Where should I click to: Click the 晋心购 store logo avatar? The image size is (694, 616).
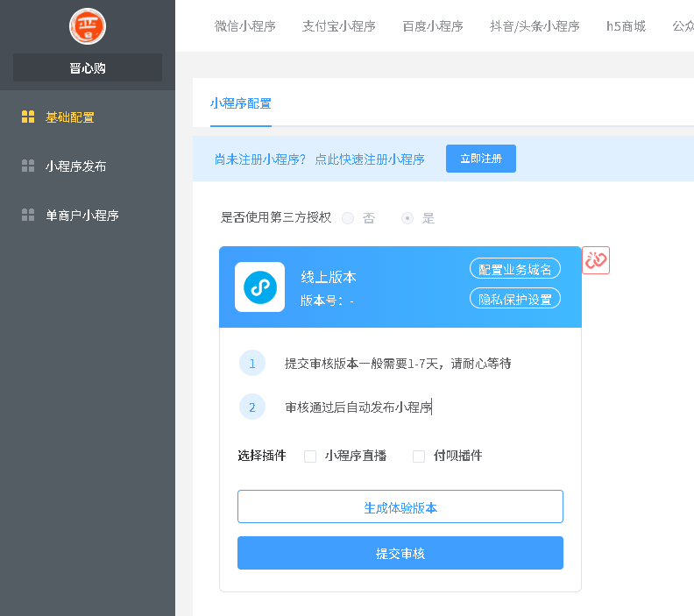(x=88, y=26)
